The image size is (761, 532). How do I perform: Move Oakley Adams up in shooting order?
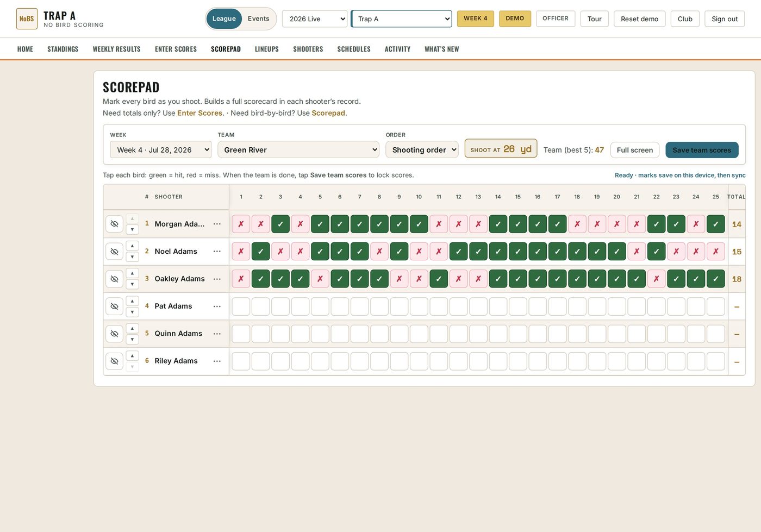coord(132,273)
